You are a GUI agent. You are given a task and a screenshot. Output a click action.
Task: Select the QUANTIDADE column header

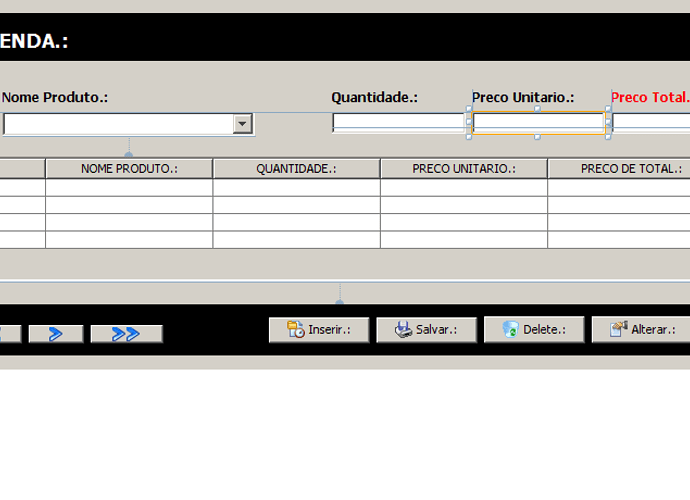[x=296, y=169]
